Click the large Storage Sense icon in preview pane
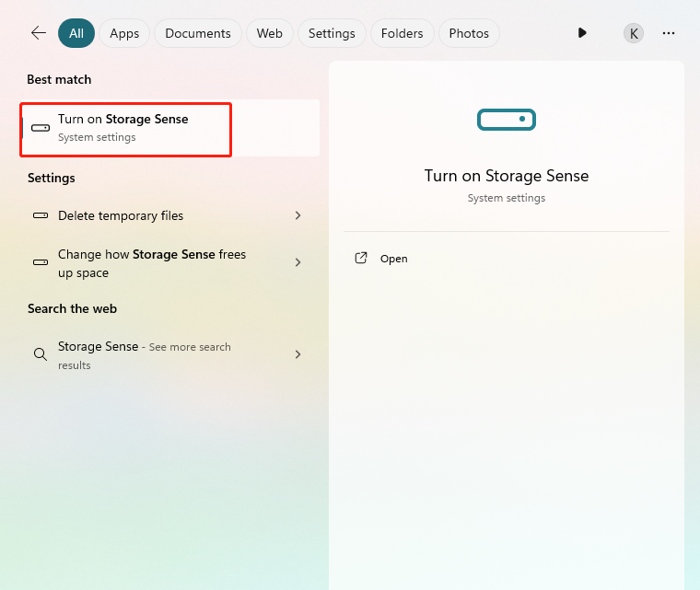This screenshot has height=590, width=700. pyautogui.click(x=507, y=120)
